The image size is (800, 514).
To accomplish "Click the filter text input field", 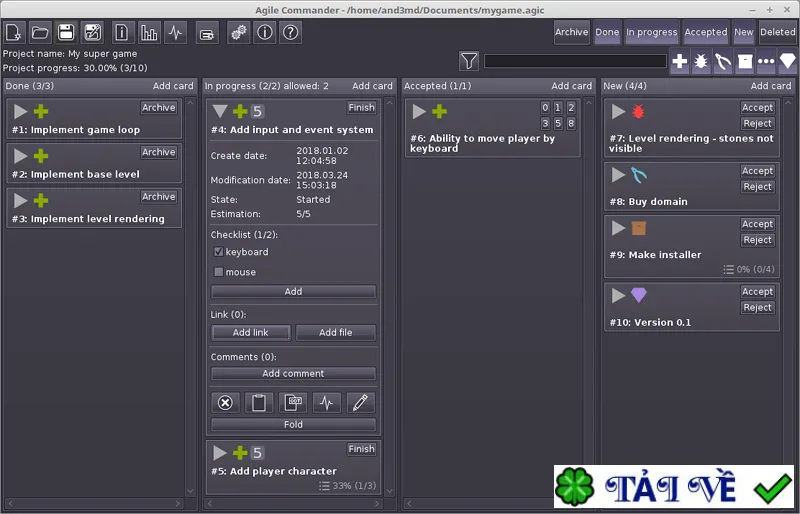I will point(575,61).
